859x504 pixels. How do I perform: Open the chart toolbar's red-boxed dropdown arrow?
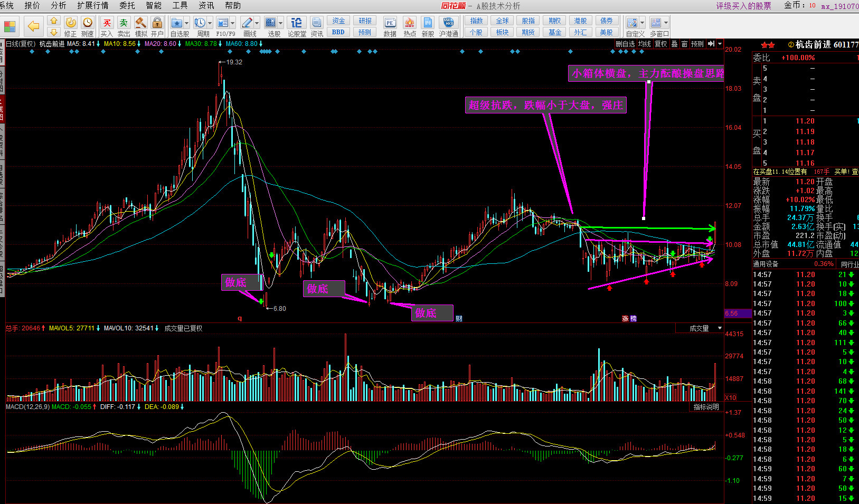(720, 44)
